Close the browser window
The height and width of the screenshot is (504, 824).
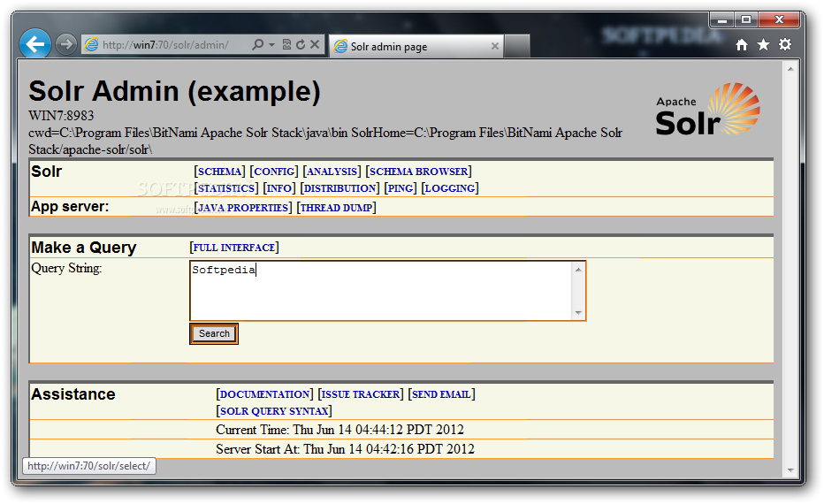[779, 20]
